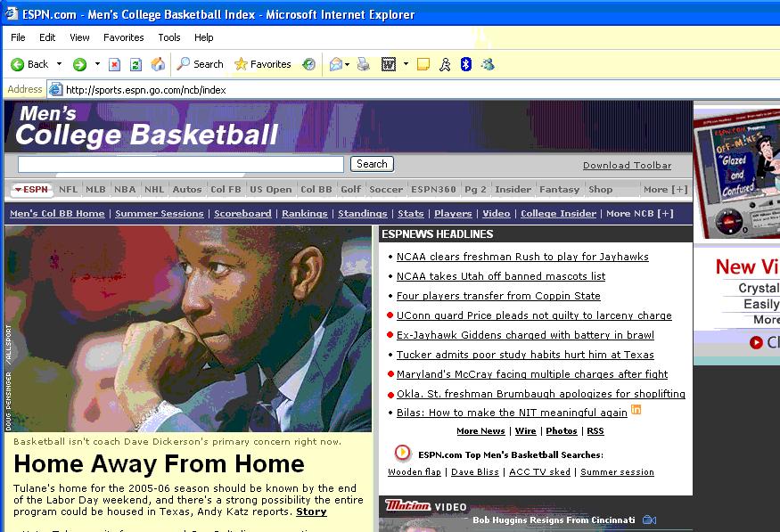Open the Bluetooth toolbar icon
This screenshot has height=532, width=780.
465,64
